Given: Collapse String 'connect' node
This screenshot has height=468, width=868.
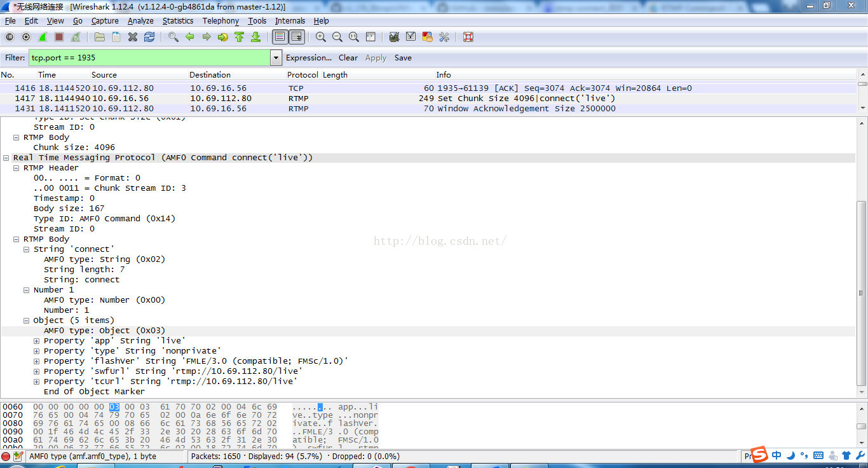Looking at the screenshot, I should click(27, 249).
